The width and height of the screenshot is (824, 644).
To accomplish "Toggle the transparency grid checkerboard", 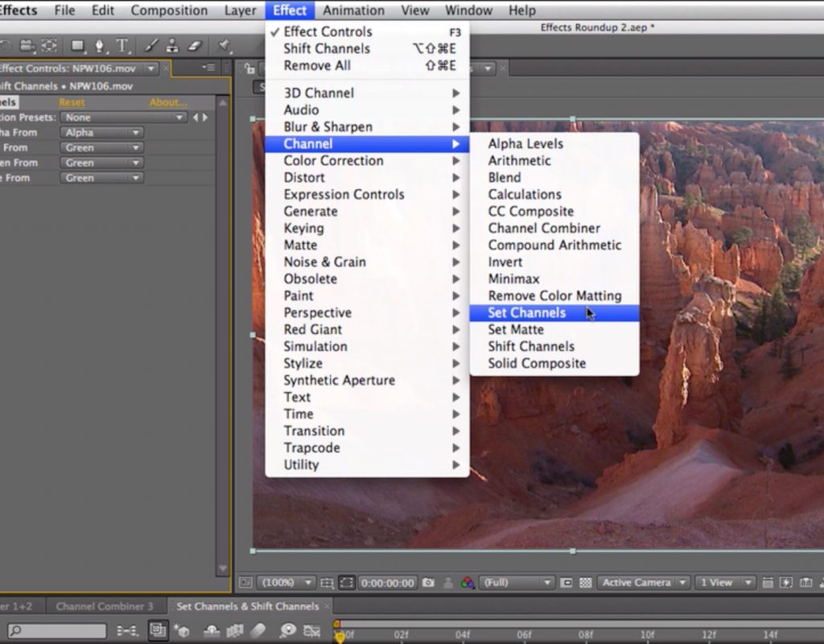I will [586, 583].
